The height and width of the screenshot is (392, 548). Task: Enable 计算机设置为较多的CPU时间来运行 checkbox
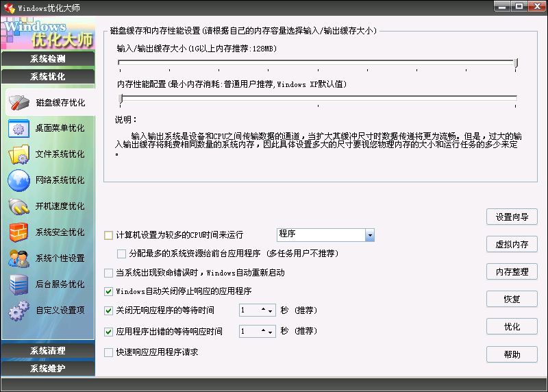coord(108,235)
